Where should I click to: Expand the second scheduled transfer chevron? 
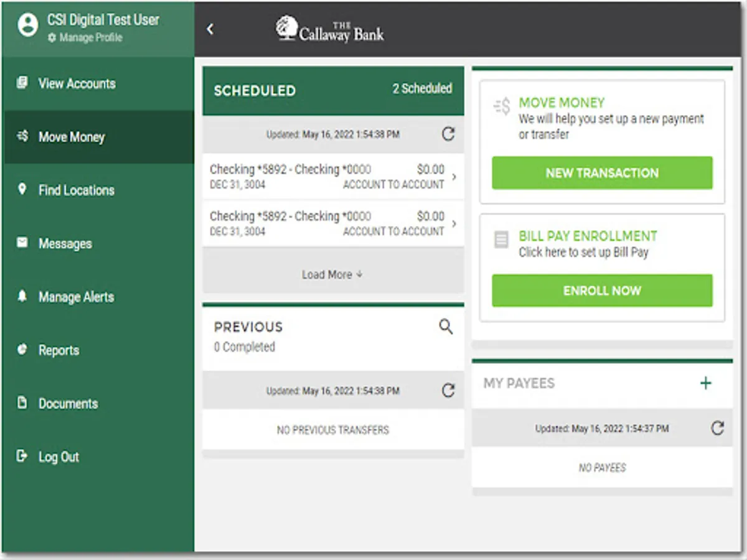coord(454,223)
